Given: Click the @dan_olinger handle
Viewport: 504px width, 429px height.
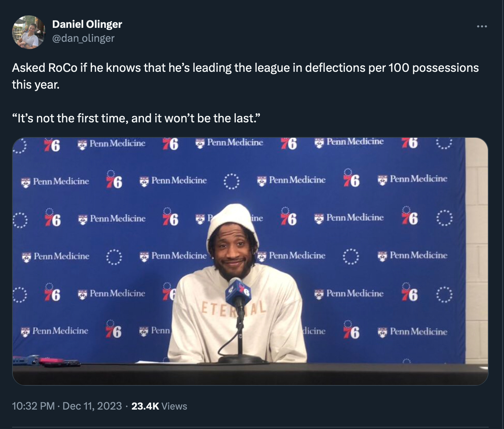Looking at the screenshot, I should pos(83,38).
